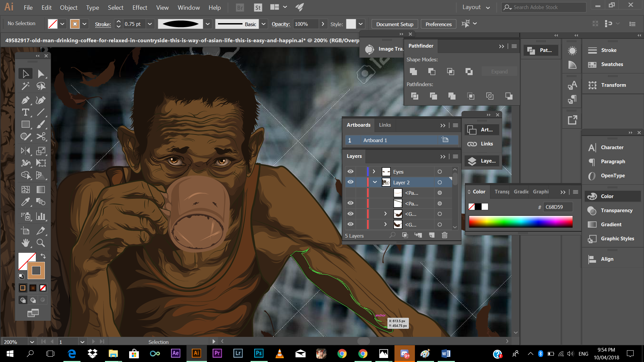Click the Minus Back pathfinder icon
Viewport: 644px width, 362px height.
[509, 96]
